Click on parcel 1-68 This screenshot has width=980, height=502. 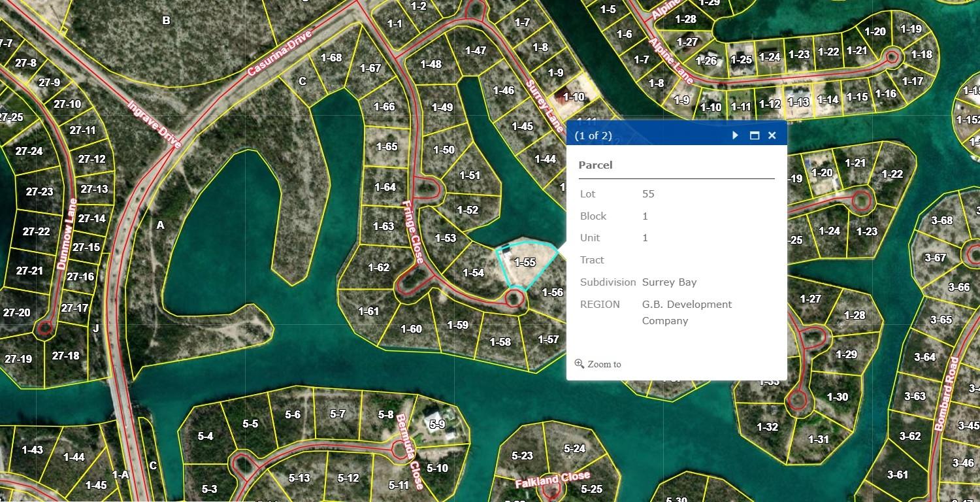[331, 58]
